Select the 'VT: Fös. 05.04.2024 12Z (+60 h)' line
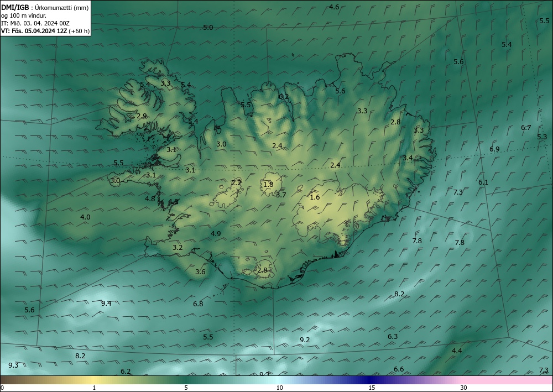553x392 pixels. pyautogui.click(x=45, y=31)
